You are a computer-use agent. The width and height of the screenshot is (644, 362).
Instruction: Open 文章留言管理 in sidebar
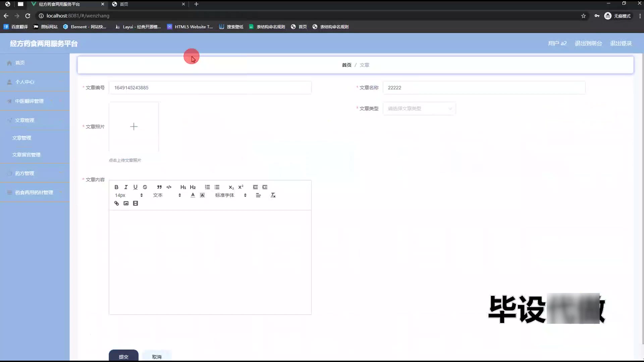[x=26, y=155]
